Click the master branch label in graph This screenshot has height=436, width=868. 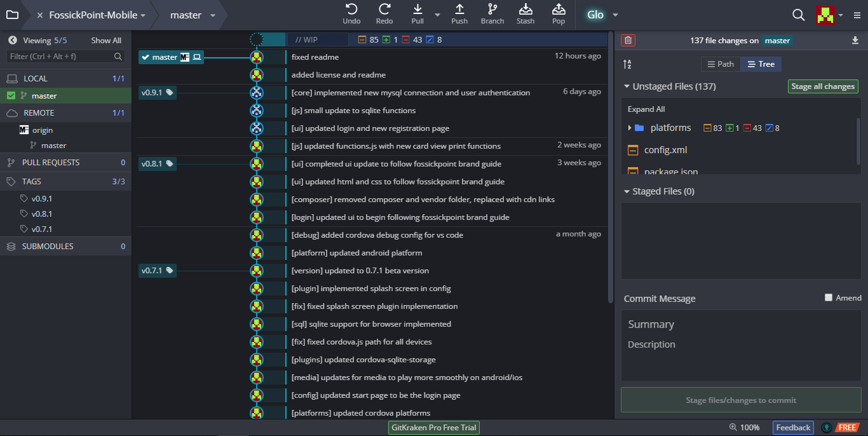click(171, 57)
